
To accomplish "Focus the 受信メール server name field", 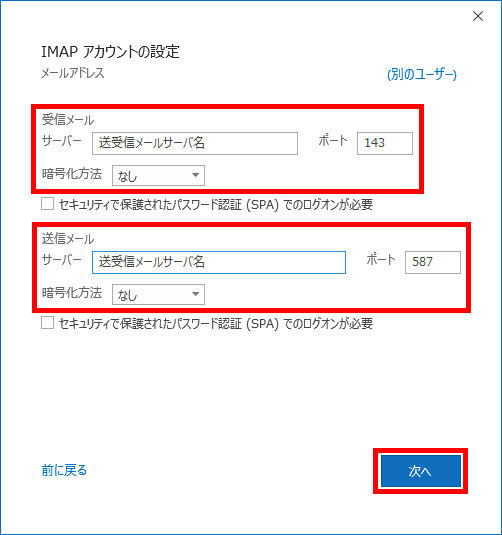I will (x=195, y=143).
